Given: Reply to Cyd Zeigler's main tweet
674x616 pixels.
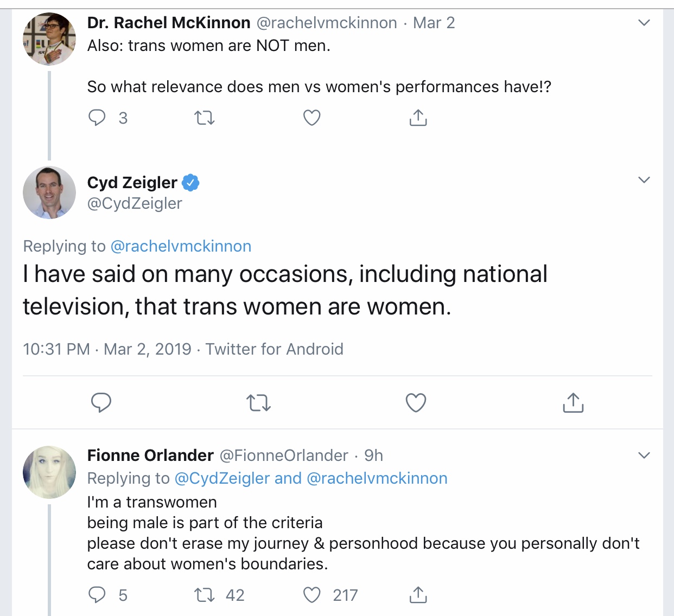Looking at the screenshot, I should pos(101,403).
